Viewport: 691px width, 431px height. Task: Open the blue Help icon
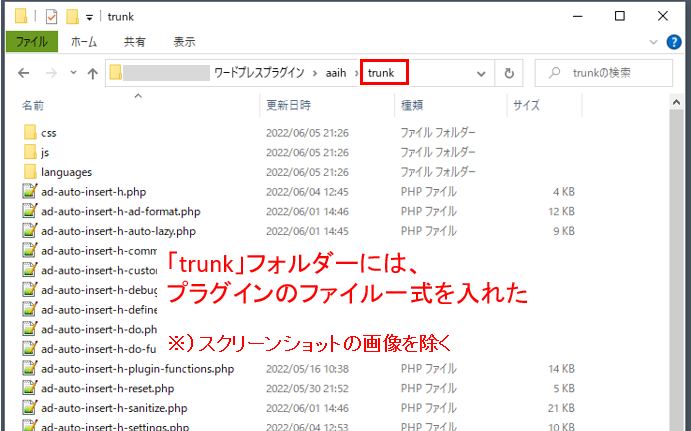coord(674,42)
